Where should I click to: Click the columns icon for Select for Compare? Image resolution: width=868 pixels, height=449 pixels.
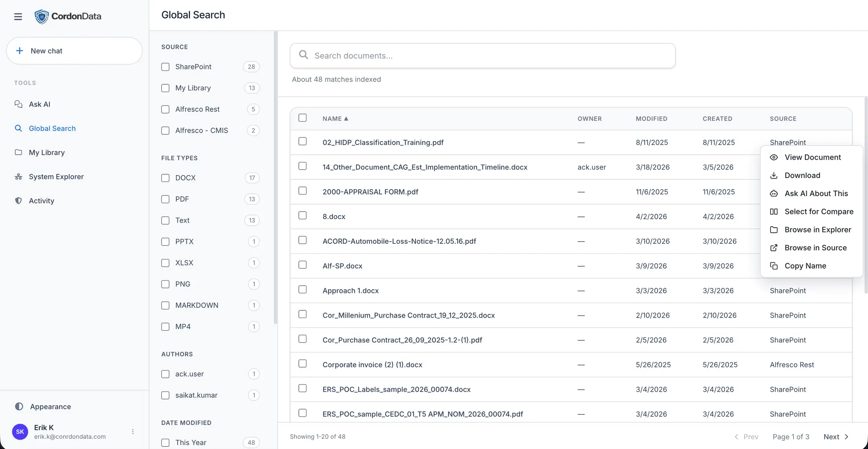773,212
